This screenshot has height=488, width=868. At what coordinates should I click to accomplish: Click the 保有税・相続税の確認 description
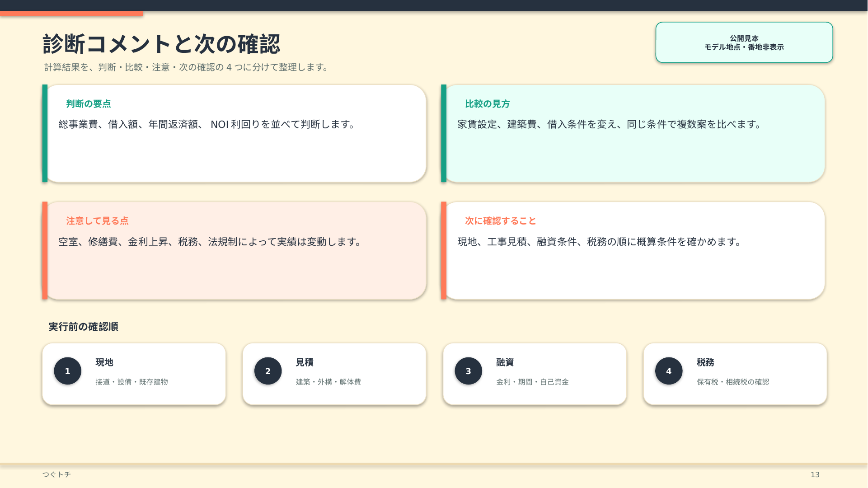(x=733, y=382)
